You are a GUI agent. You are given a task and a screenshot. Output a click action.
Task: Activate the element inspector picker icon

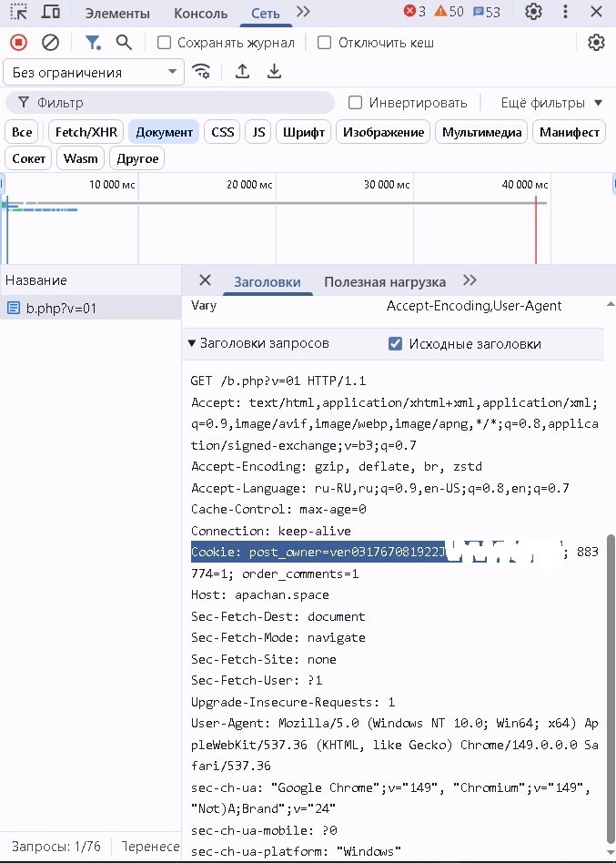click(x=19, y=12)
